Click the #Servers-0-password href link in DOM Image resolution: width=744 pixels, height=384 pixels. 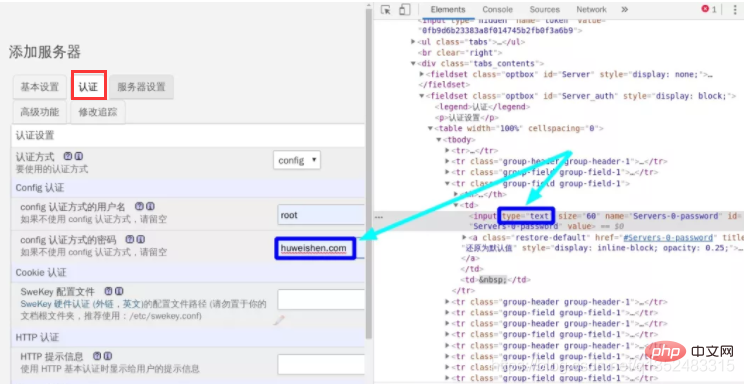click(668, 237)
